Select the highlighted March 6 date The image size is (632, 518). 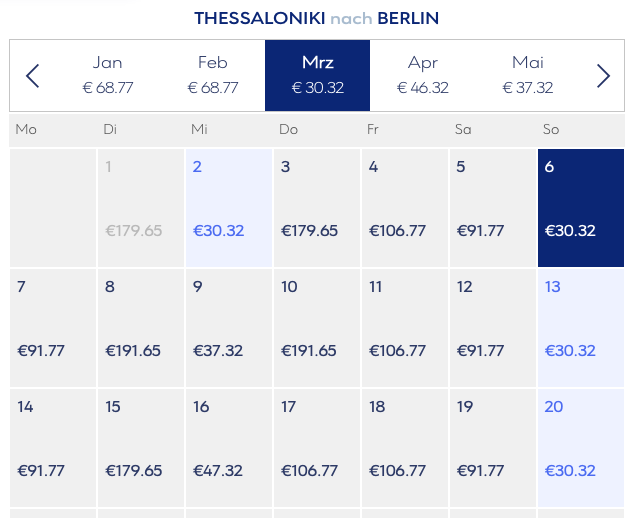[x=580, y=208]
